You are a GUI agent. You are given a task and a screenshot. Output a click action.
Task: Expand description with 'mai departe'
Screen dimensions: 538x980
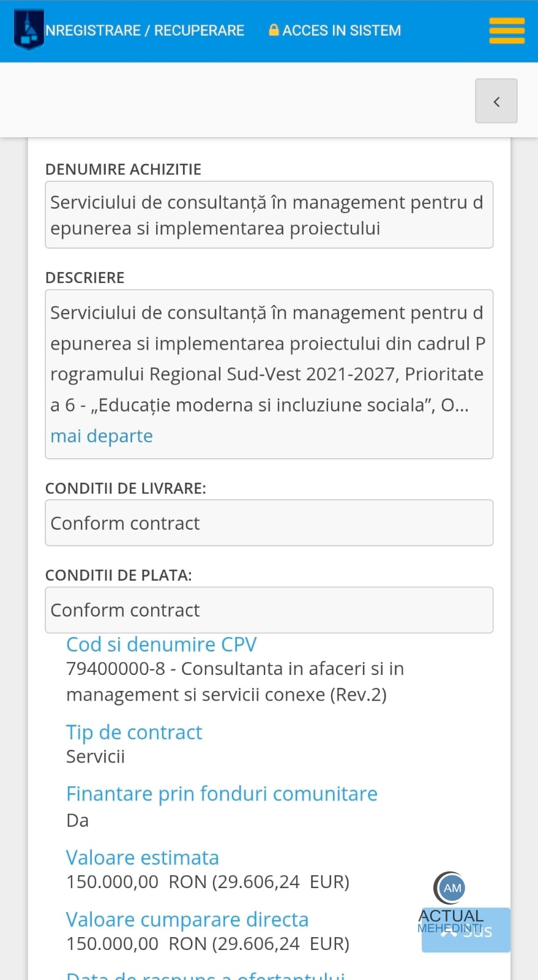(x=102, y=436)
